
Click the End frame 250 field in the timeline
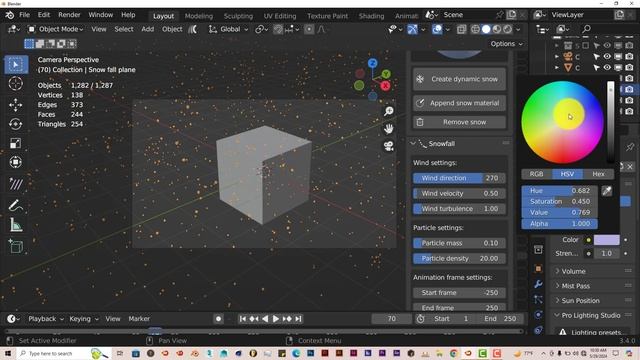coord(500,319)
